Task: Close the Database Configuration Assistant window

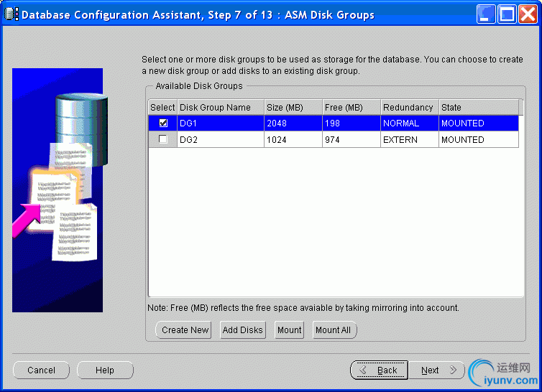Action: (528, 14)
